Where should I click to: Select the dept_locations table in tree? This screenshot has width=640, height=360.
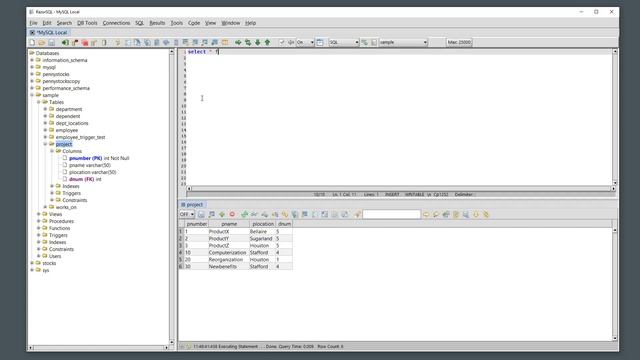pyautogui.click(x=72, y=123)
